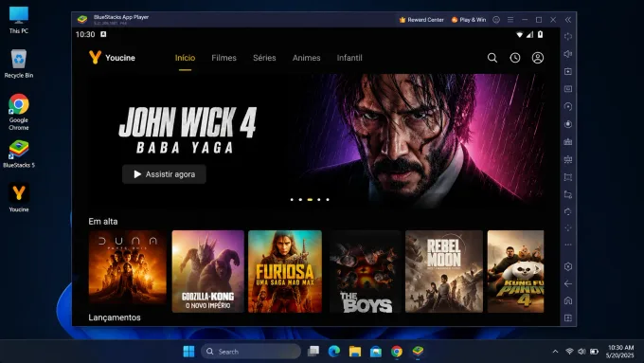Open the Séries tab
This screenshot has height=363, width=644.
[264, 58]
